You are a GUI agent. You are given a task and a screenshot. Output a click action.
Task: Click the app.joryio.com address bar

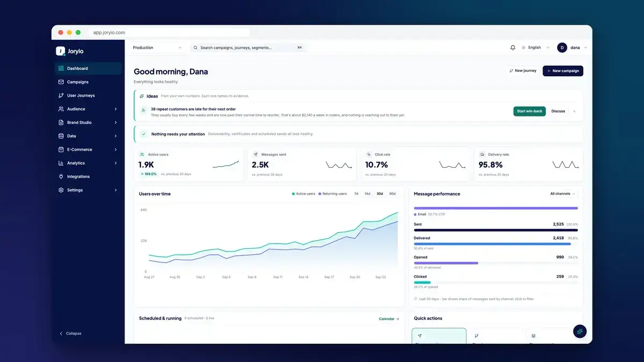click(x=170, y=33)
